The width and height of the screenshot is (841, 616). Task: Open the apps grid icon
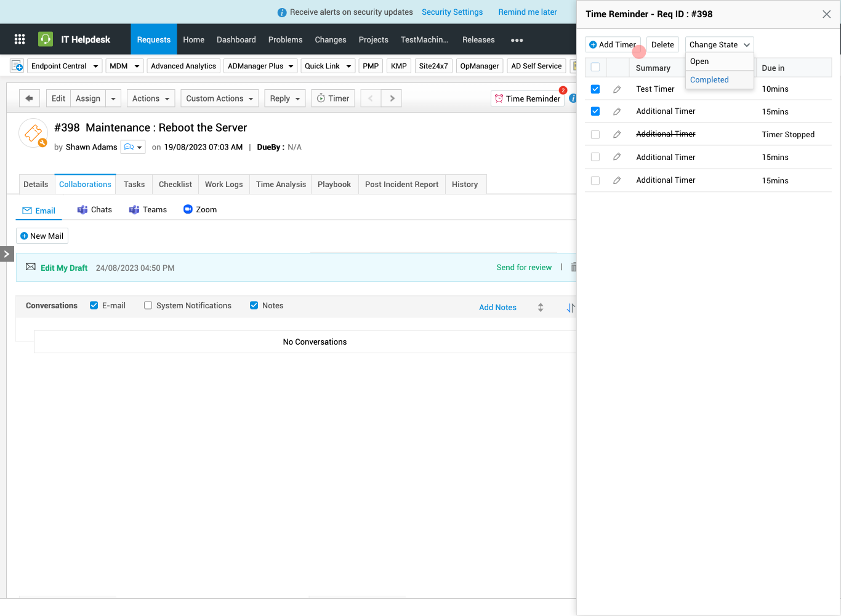click(19, 39)
